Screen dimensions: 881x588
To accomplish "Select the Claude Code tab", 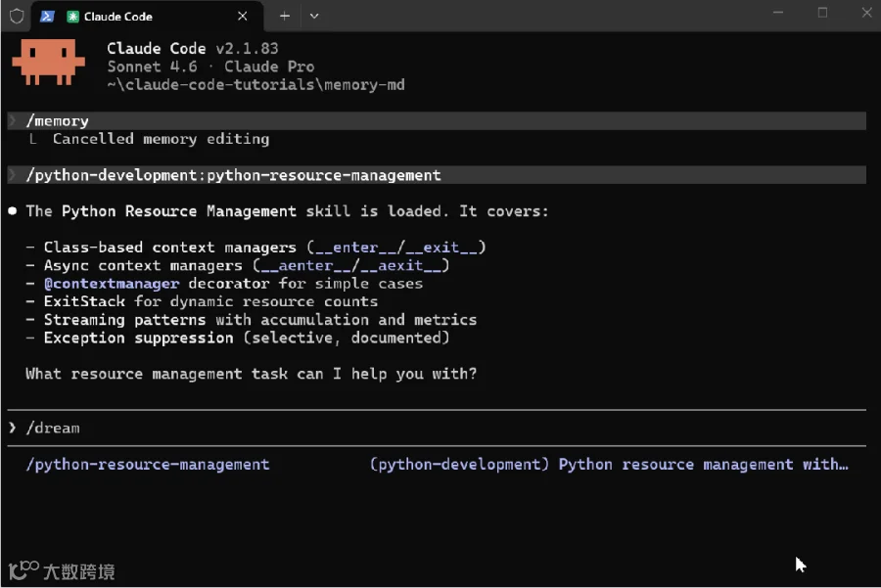I will point(147,17).
